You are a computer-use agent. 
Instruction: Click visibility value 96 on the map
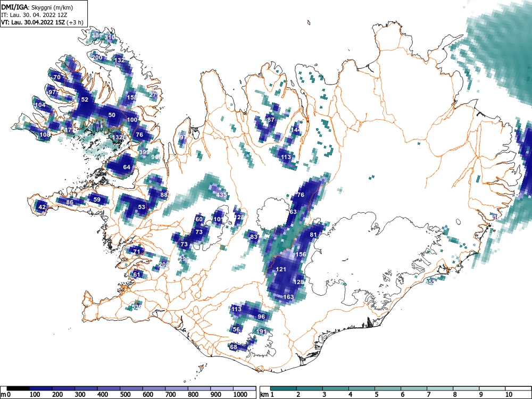pos(261,317)
